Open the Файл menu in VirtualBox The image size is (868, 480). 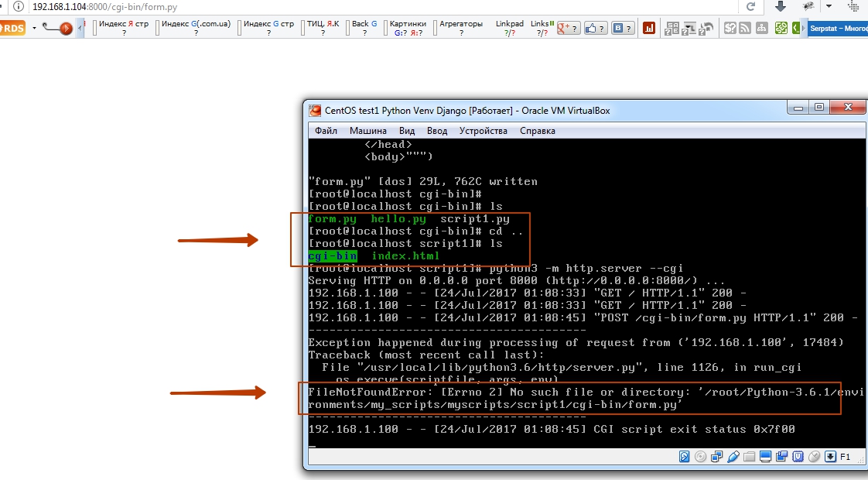point(326,131)
